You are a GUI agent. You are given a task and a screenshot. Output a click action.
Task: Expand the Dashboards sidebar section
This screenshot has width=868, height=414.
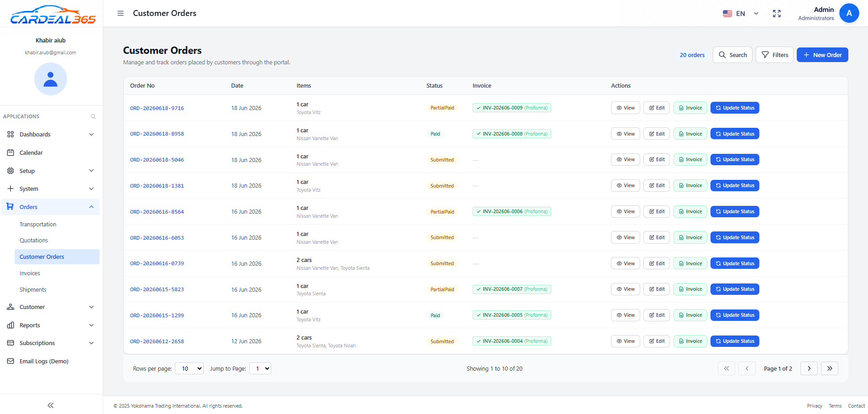(x=51, y=134)
